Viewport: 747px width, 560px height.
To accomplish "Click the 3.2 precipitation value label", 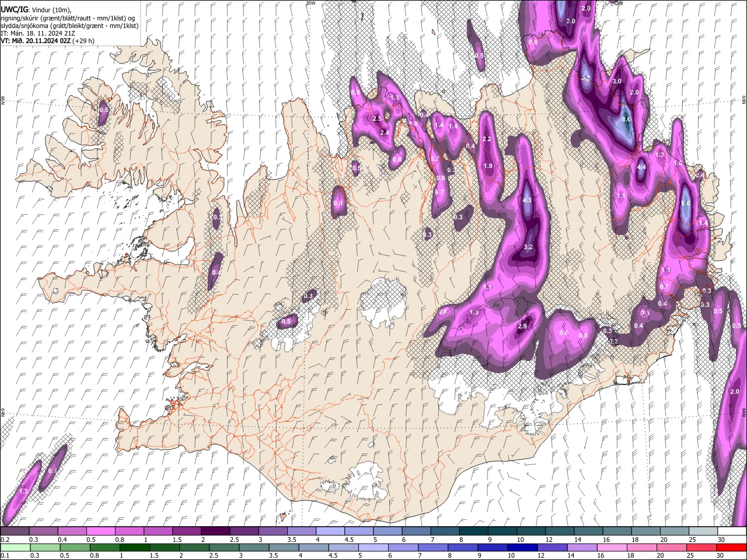I will tap(528, 247).
